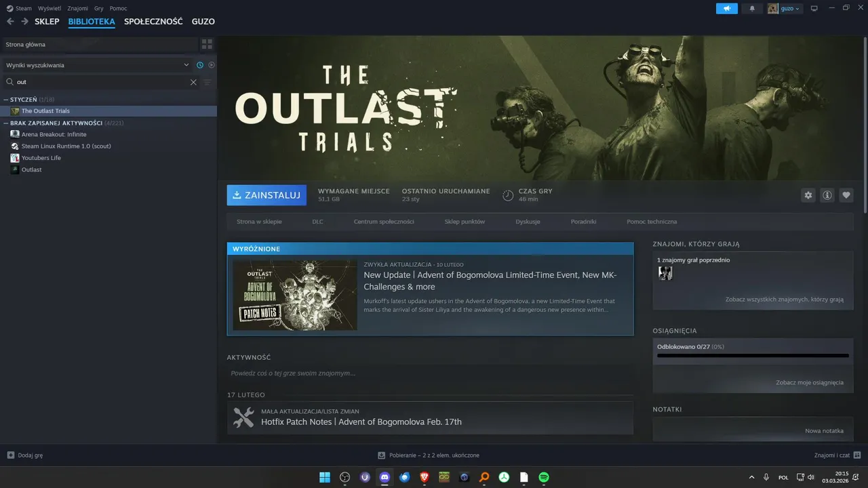Click the back navigation arrow
This screenshot has height=488, width=868.
click(10, 22)
